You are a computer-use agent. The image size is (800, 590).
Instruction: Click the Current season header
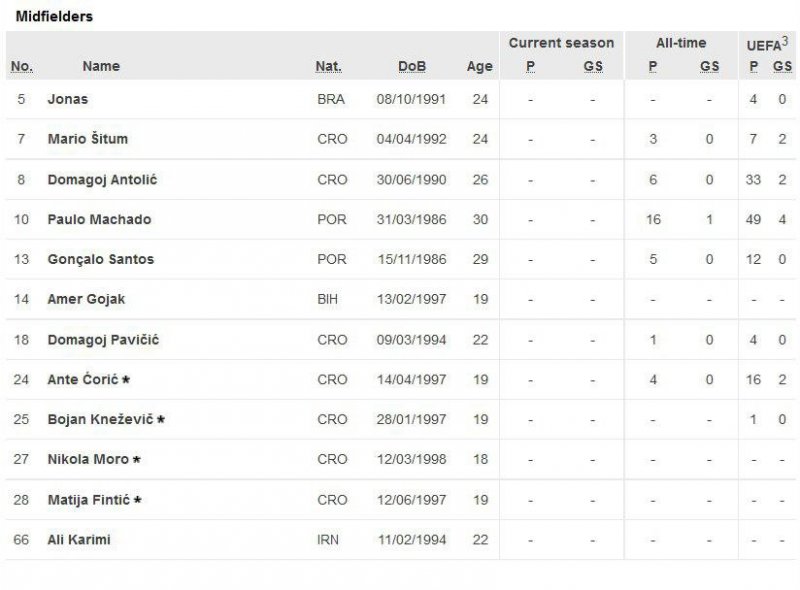tap(561, 44)
